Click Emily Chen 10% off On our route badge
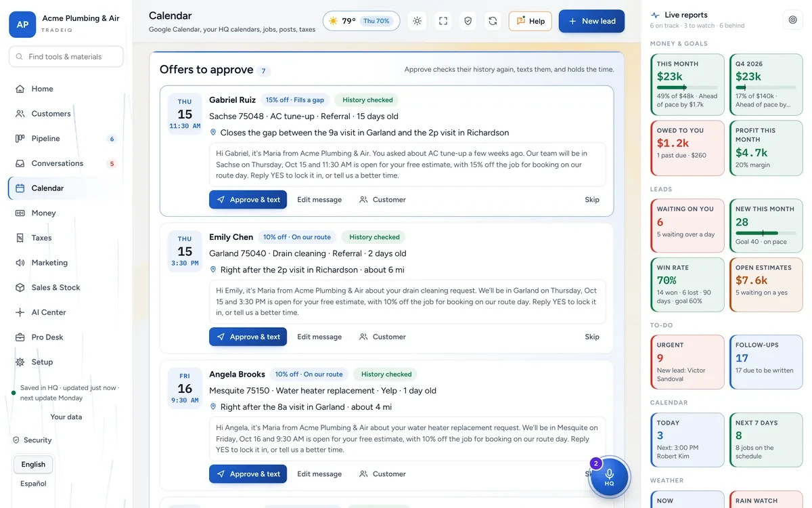Viewport: 812px width, 508px height. (x=297, y=237)
